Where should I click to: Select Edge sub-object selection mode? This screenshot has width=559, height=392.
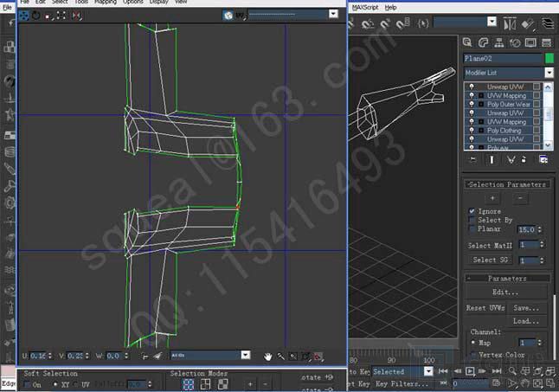pyautogui.click(x=205, y=384)
